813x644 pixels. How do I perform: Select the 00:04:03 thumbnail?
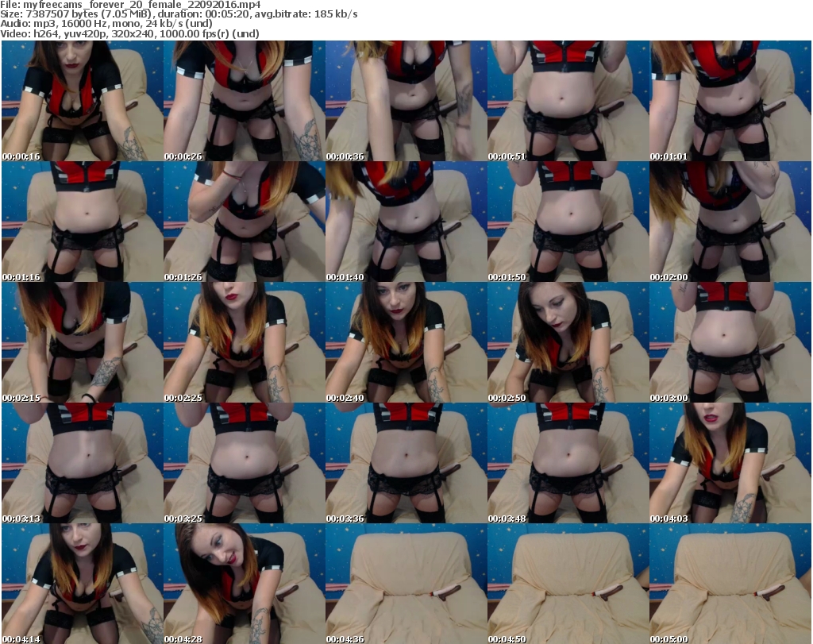[x=730, y=463]
